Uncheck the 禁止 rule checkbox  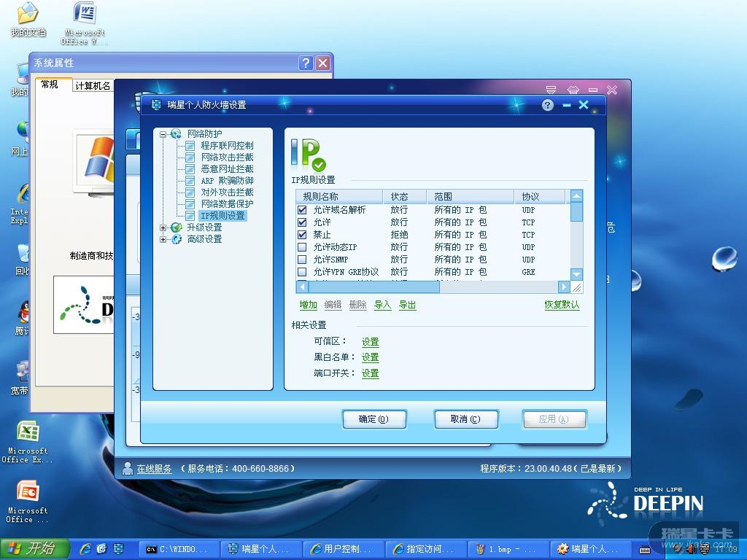pyautogui.click(x=302, y=235)
